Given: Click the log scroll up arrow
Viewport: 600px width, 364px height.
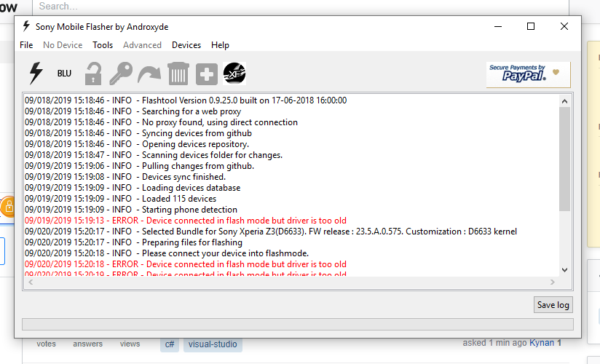Looking at the screenshot, I should 564,101.
